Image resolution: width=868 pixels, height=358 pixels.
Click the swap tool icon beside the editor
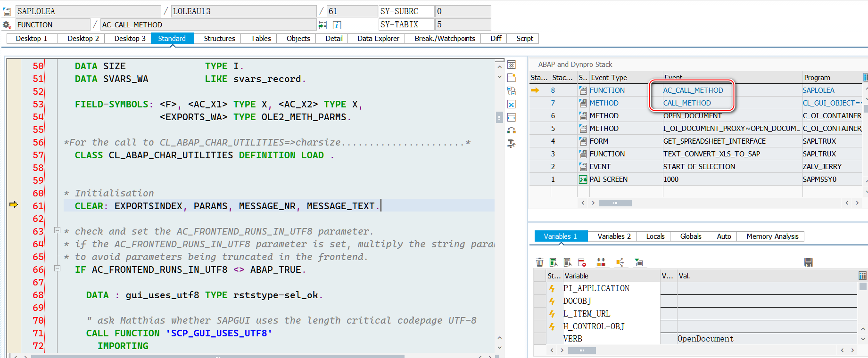pos(511,91)
